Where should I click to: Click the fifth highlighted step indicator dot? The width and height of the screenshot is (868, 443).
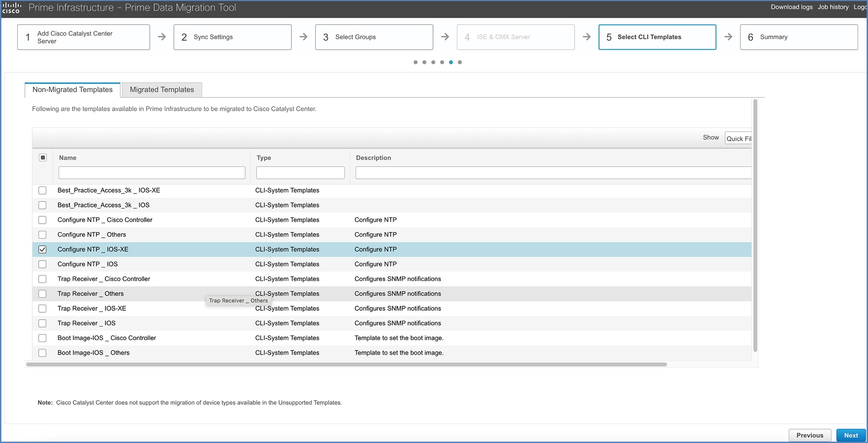click(x=451, y=62)
